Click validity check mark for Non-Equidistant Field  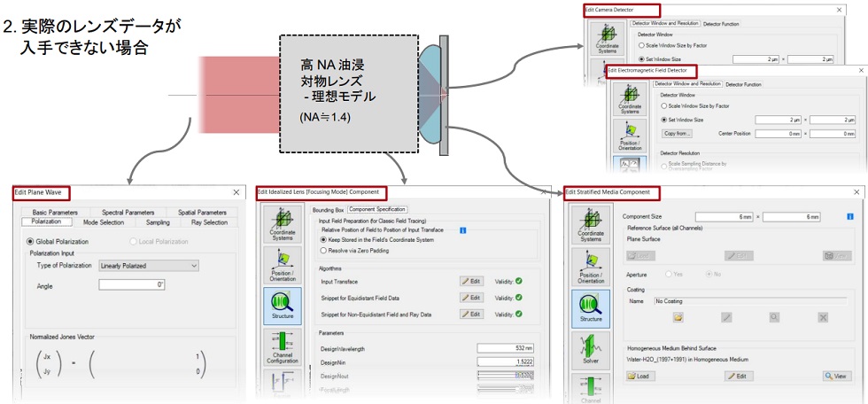tap(519, 314)
